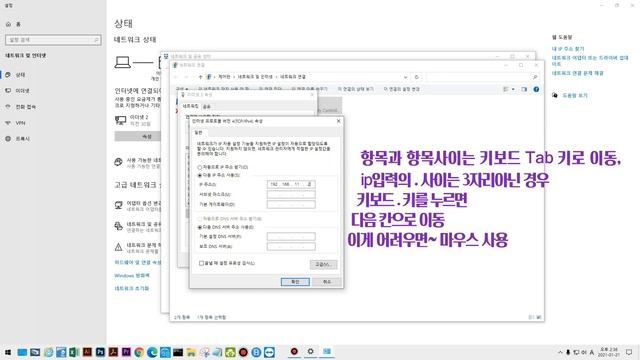Open the 이더넷 (Ethernet) page in Settings sidebar
The image size is (640, 360).
(x=22, y=91)
